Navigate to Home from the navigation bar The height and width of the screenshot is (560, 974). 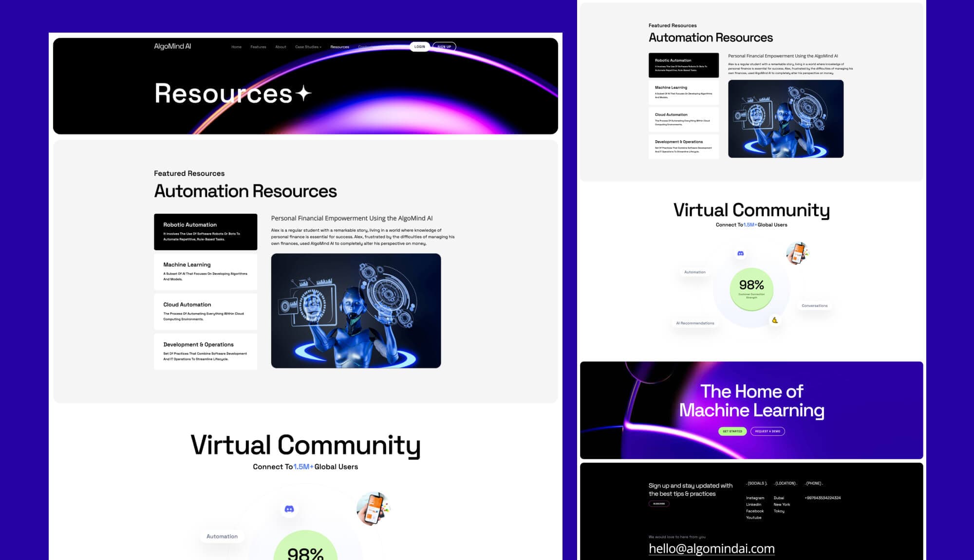pyautogui.click(x=237, y=47)
